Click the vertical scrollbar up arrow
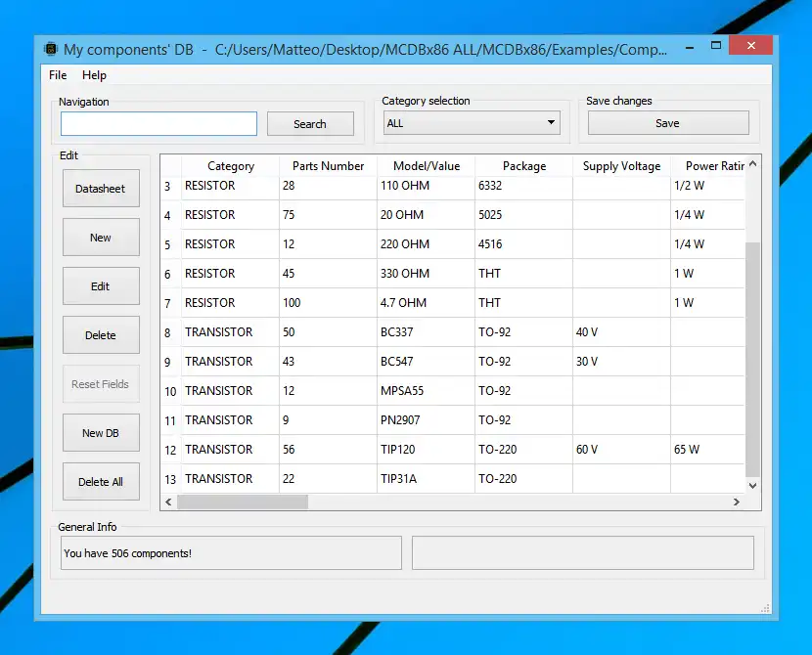 click(x=753, y=163)
